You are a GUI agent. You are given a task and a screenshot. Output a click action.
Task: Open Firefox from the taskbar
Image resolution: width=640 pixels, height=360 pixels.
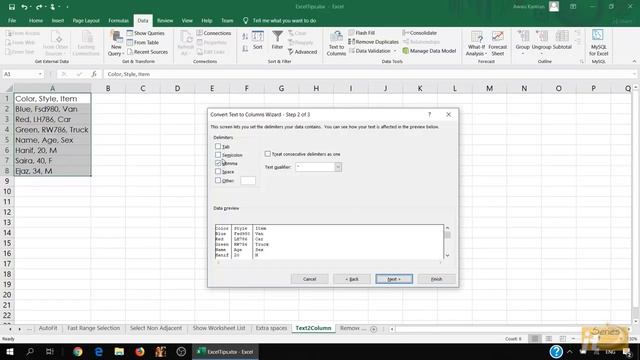point(140,351)
